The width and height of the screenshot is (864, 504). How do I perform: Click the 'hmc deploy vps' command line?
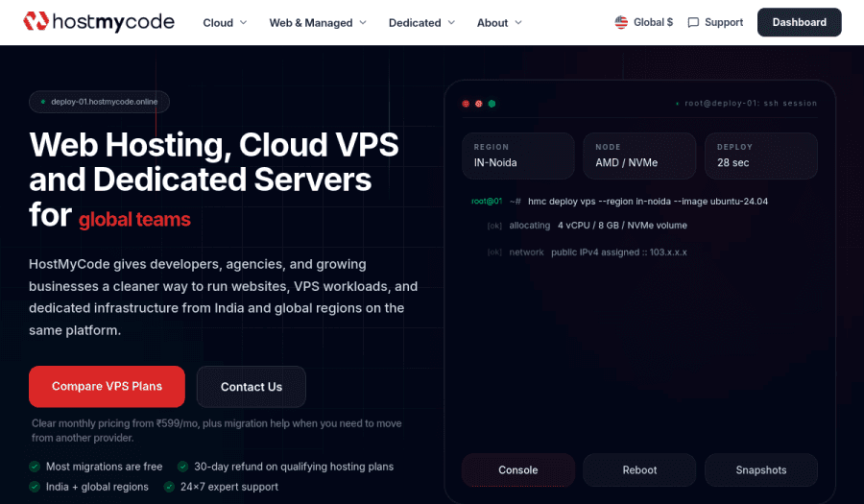(647, 201)
